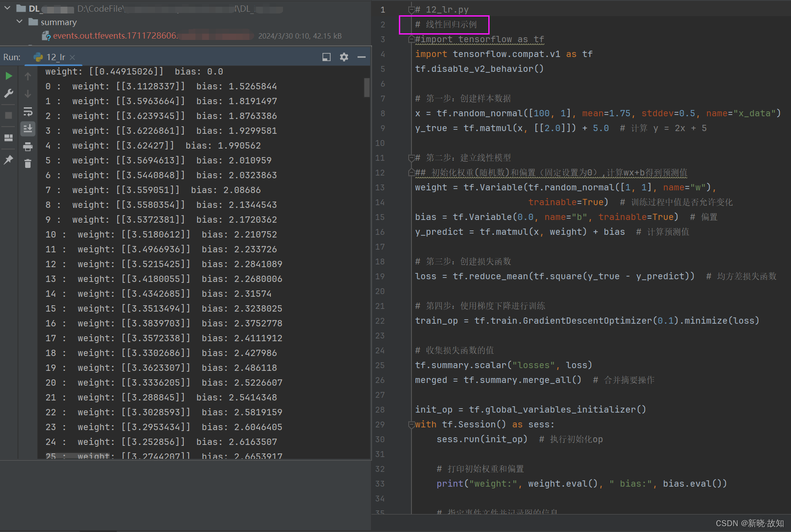
Task: Click the Python icon on 12_lr tab
Action: (39, 57)
